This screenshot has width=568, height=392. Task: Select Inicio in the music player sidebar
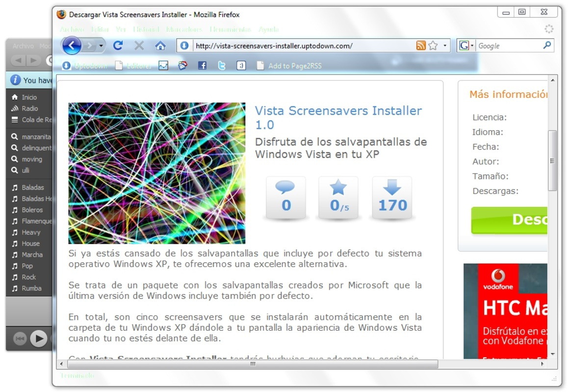(x=24, y=97)
